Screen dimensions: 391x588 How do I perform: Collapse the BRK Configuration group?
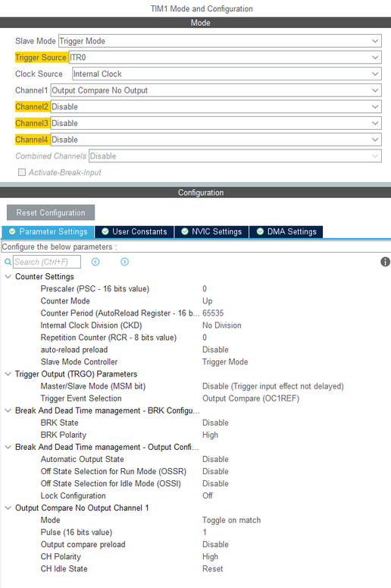(x=8, y=410)
